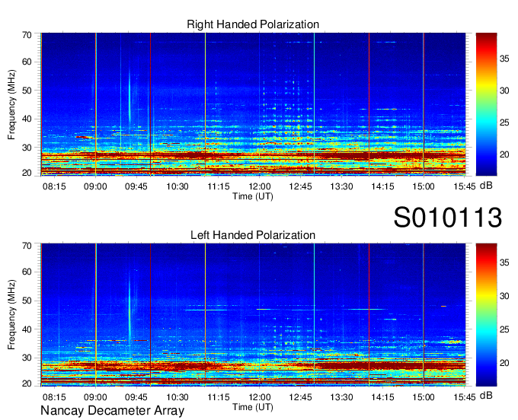The height and width of the screenshot is (420, 518).
Task: Click 10:30 time tick on Left Handed plot
Action: click(x=177, y=397)
